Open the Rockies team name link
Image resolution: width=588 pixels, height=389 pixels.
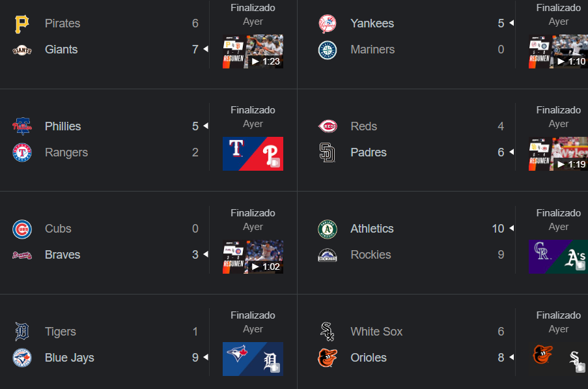(371, 255)
